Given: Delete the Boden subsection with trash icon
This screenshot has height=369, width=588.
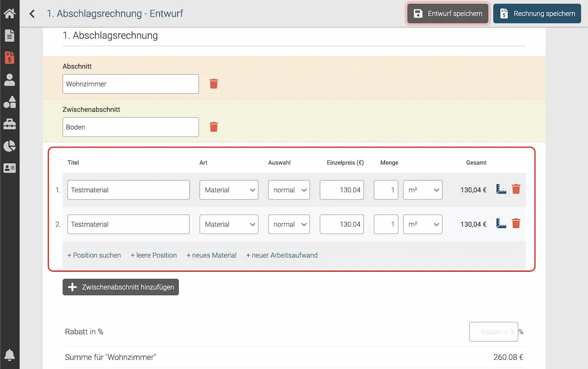Looking at the screenshot, I should tap(214, 127).
